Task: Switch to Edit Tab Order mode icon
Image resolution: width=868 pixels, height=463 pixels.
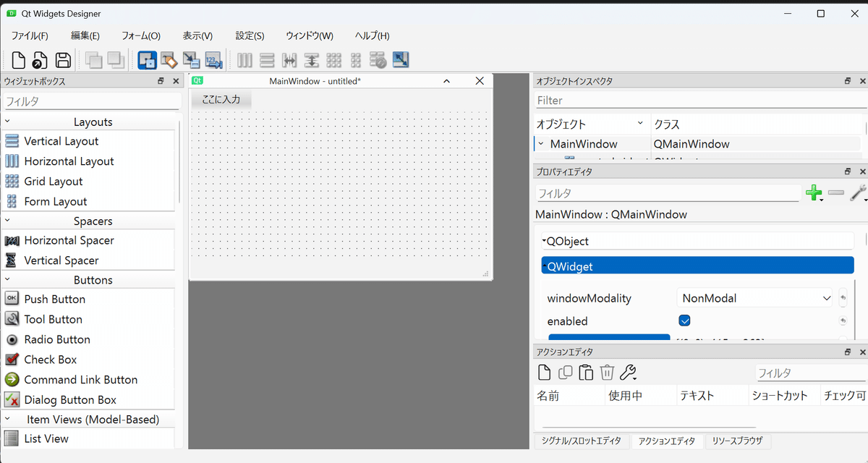Action: pos(213,60)
